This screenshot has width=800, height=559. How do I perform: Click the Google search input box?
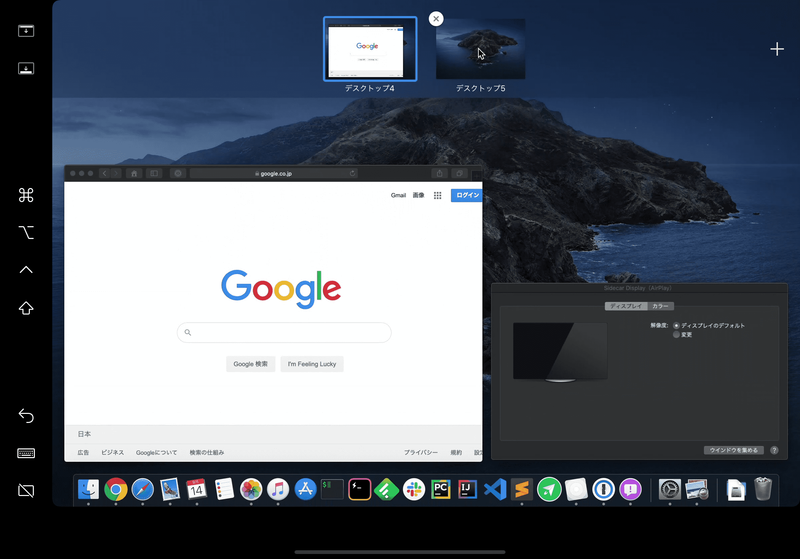(284, 333)
